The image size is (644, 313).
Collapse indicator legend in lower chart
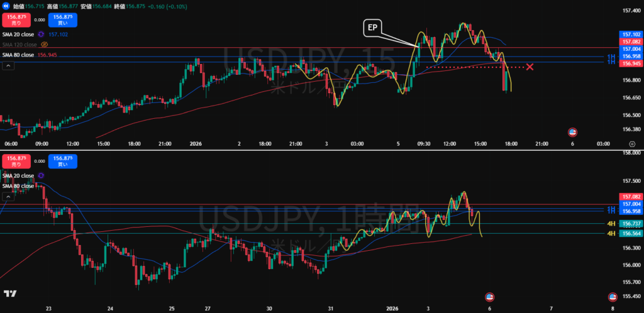(7, 196)
